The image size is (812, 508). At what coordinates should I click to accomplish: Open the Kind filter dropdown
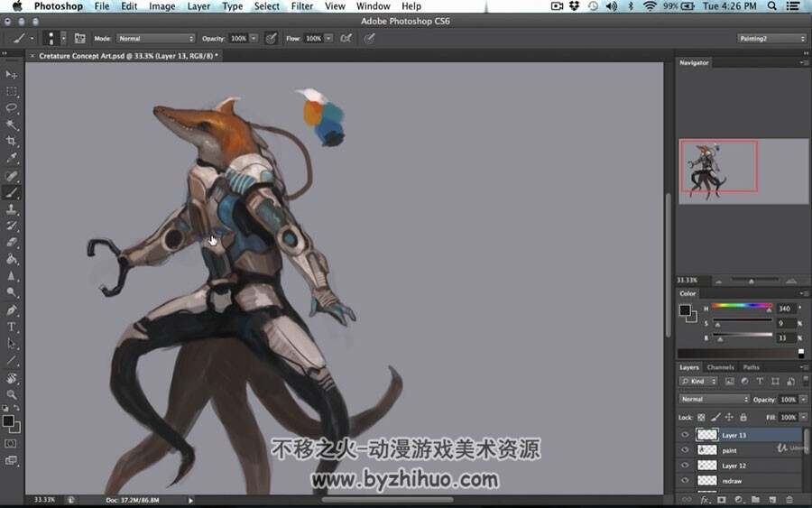coord(698,381)
